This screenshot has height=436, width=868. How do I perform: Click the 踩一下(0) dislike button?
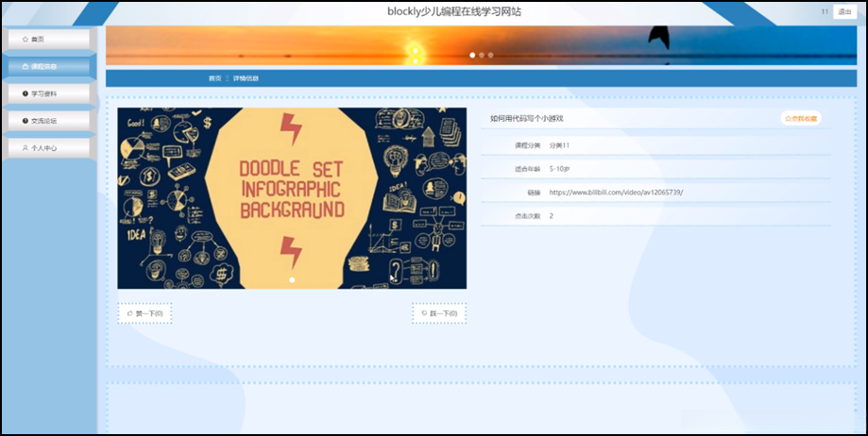(439, 313)
